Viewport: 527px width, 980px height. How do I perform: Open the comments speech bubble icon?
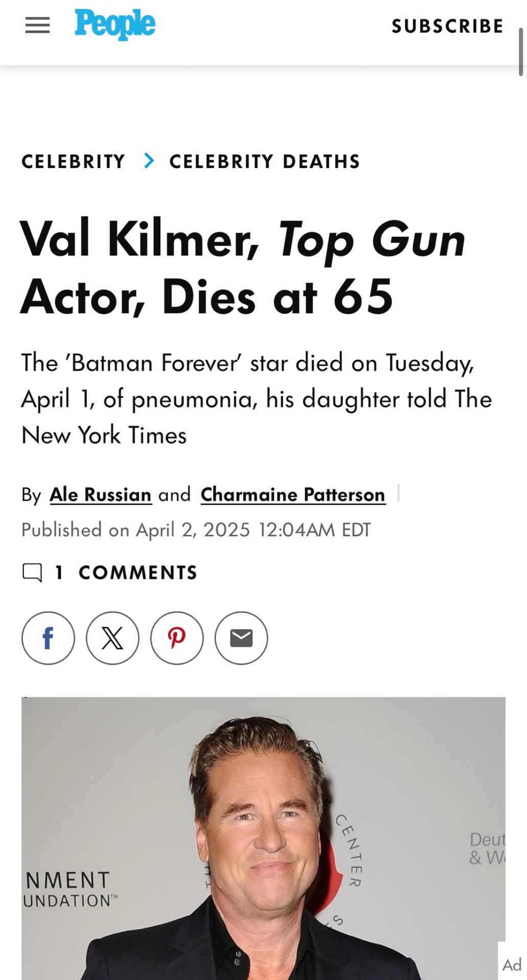click(33, 573)
